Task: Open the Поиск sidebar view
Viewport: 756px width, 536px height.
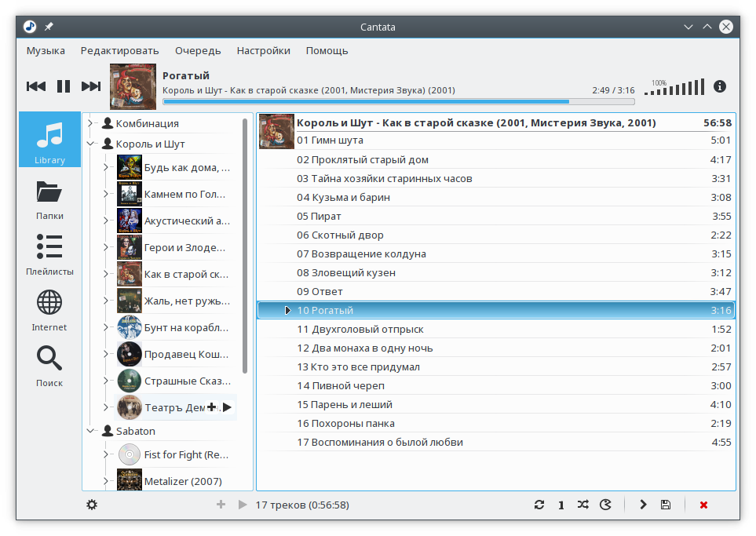Action: coord(49,366)
